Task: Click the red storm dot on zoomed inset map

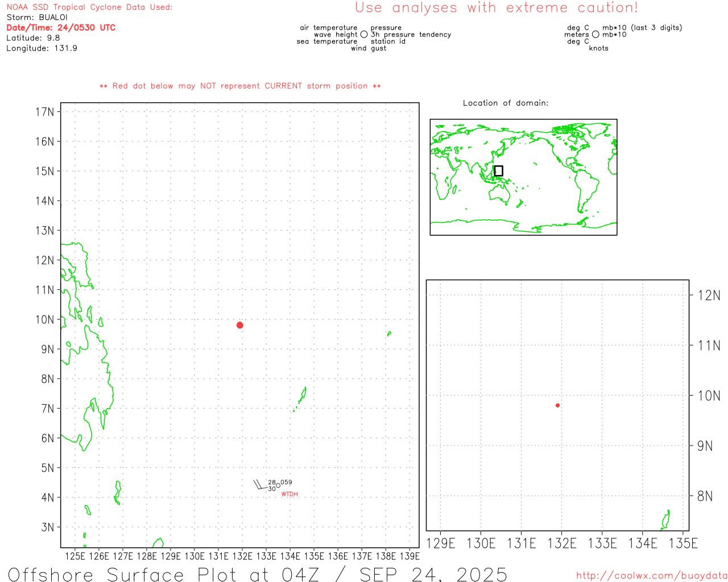Action: click(x=557, y=405)
